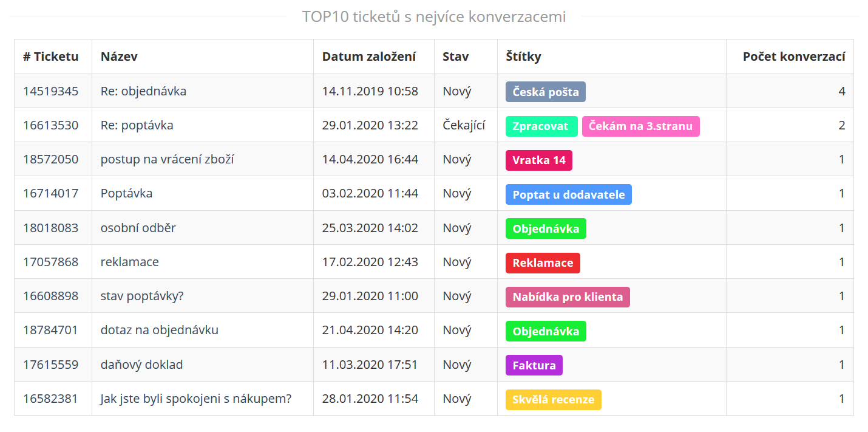Viewport: 868px width, 432px height.
Task: Select ticket number 16714017
Action: click(x=51, y=193)
